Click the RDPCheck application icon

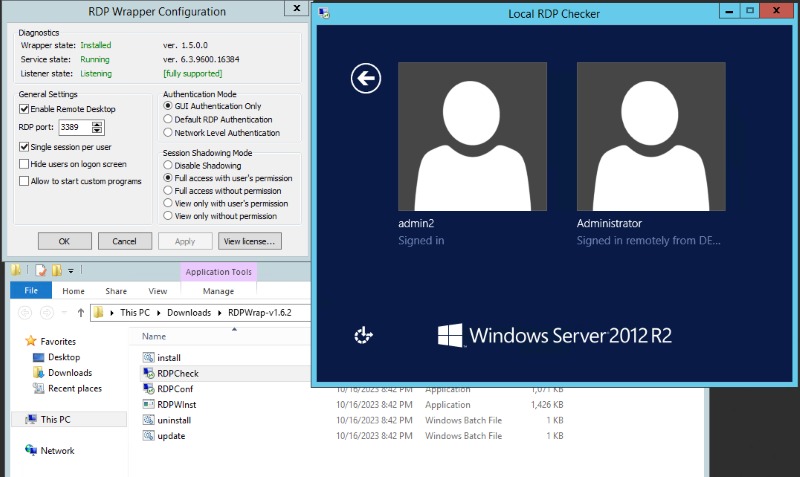click(148, 373)
